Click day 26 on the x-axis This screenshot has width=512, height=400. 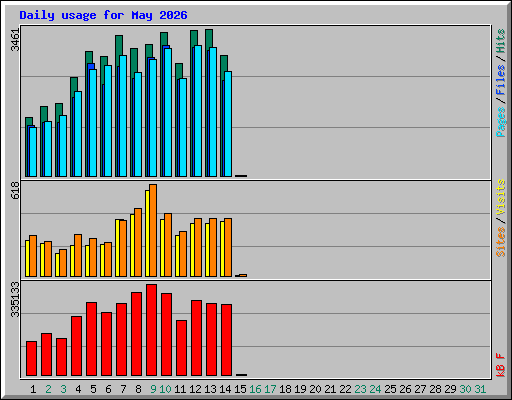pos(405,389)
